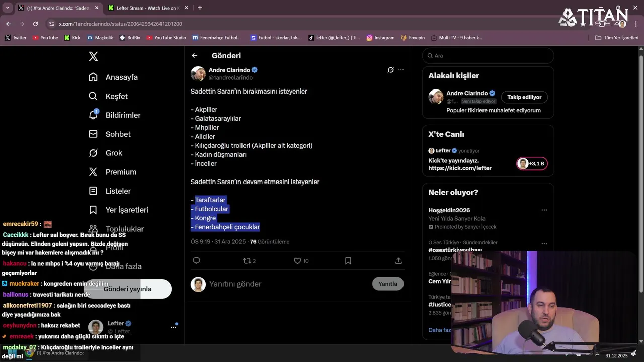
Task: Open the X logo home icon
Action: (x=93, y=56)
